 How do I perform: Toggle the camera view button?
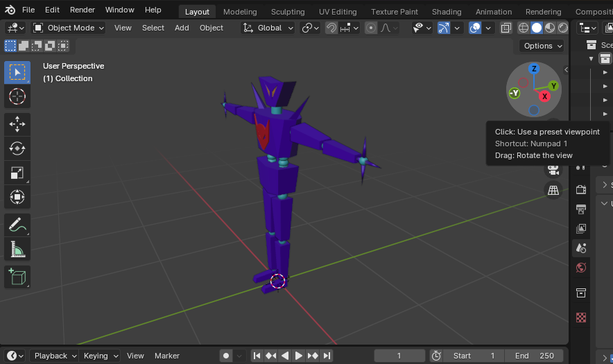[x=553, y=170]
